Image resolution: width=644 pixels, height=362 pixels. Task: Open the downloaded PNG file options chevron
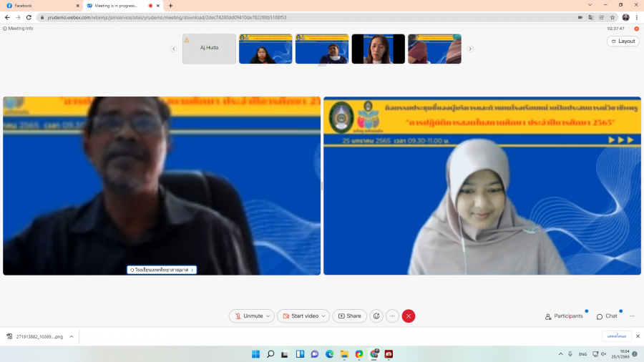click(x=72, y=336)
